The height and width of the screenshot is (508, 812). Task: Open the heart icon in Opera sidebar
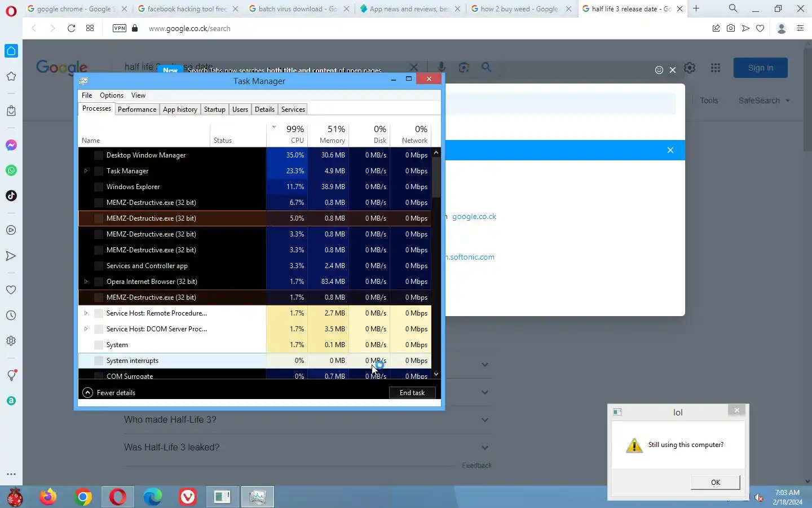[11, 290]
